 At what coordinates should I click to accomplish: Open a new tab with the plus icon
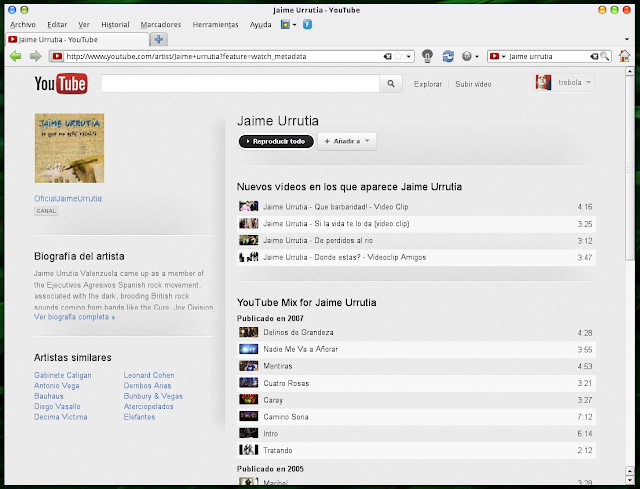point(159,40)
